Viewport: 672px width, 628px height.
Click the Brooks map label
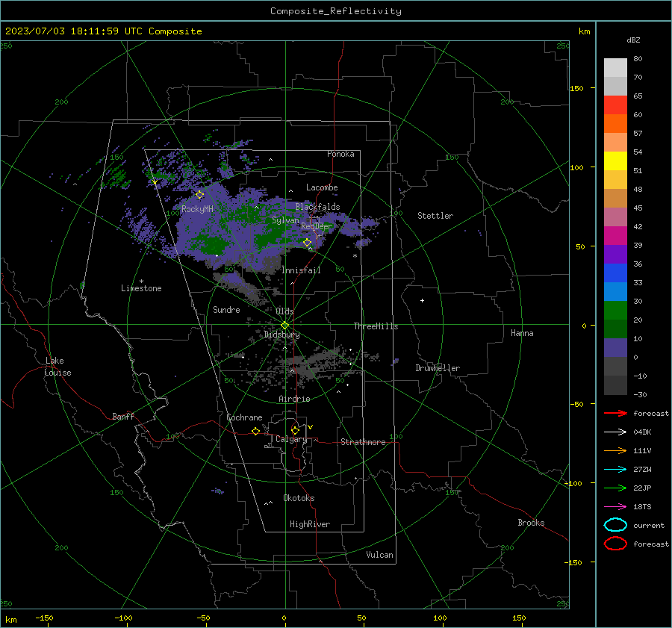pyautogui.click(x=531, y=523)
